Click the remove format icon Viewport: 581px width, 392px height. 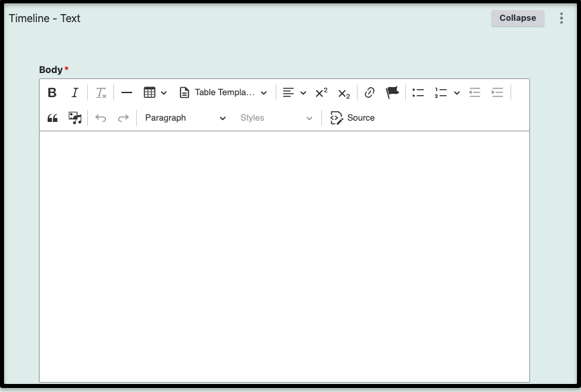[101, 92]
